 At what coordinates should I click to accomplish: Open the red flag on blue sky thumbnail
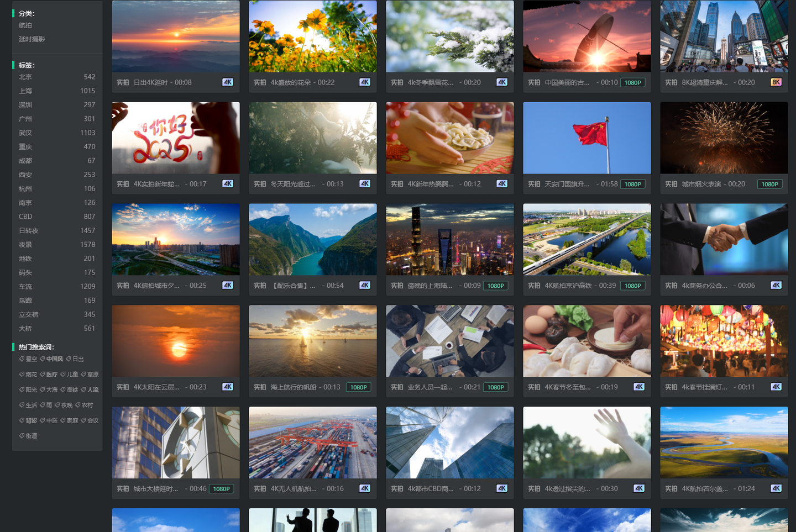click(587, 138)
